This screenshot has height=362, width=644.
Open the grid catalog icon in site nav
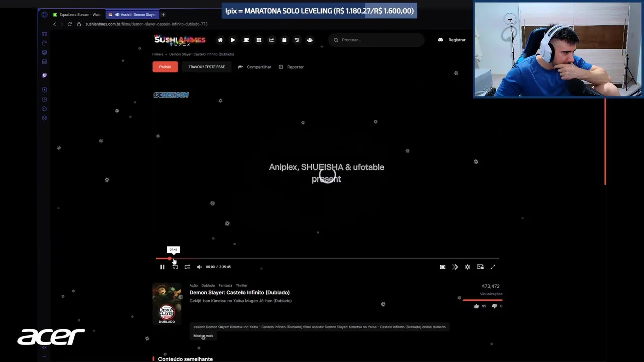pos(259,40)
